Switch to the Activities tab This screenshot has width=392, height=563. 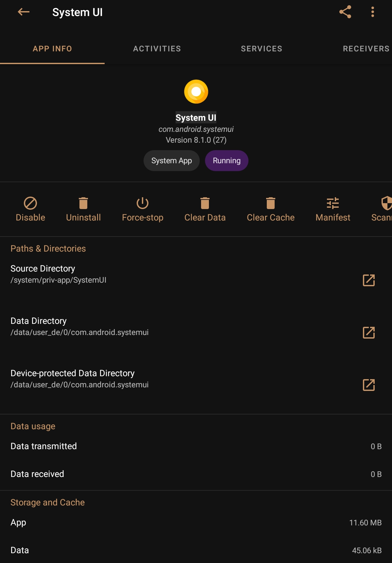coord(157,49)
